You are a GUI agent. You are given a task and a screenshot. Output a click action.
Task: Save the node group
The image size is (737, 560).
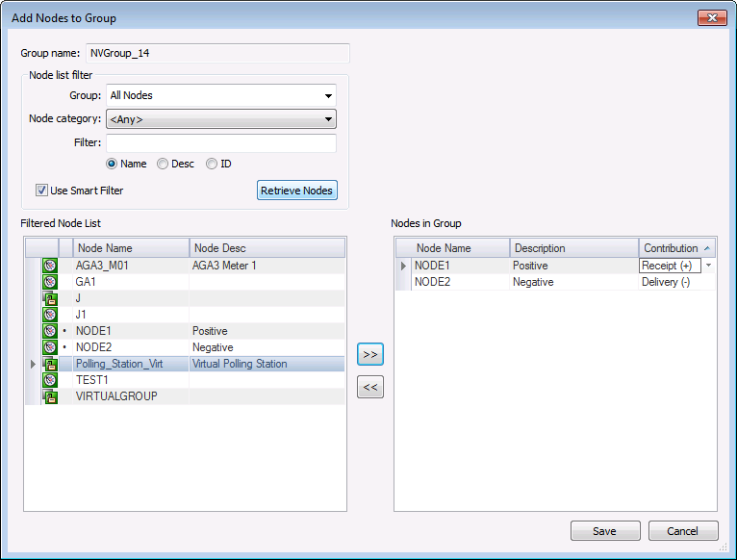point(605,531)
